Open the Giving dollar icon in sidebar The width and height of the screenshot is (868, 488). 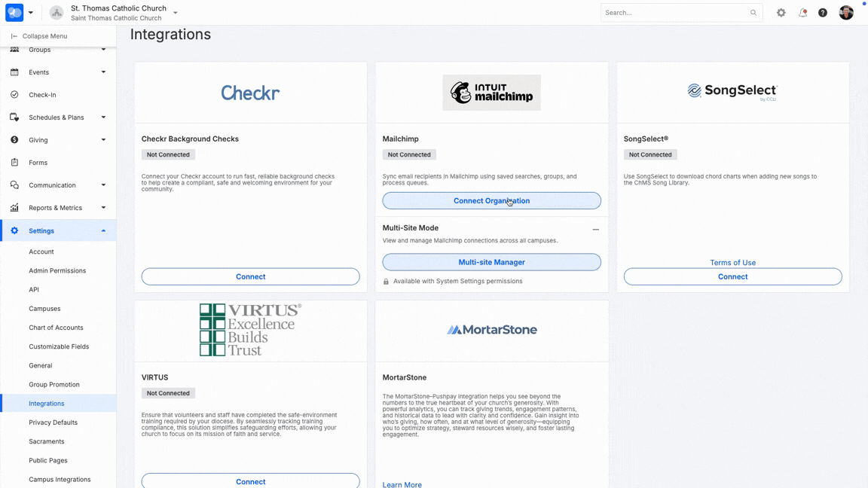coord(16,139)
